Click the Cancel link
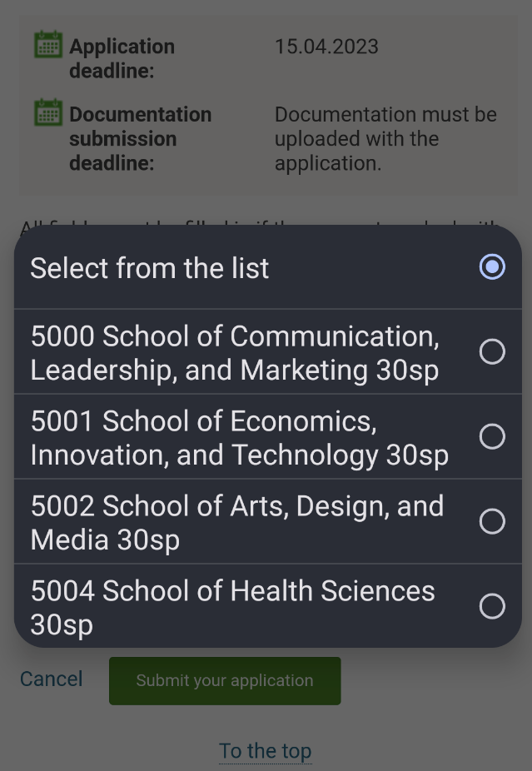This screenshot has height=771, width=532. (51, 679)
